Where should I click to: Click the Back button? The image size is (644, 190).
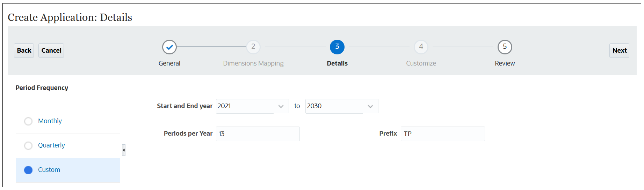click(x=24, y=51)
